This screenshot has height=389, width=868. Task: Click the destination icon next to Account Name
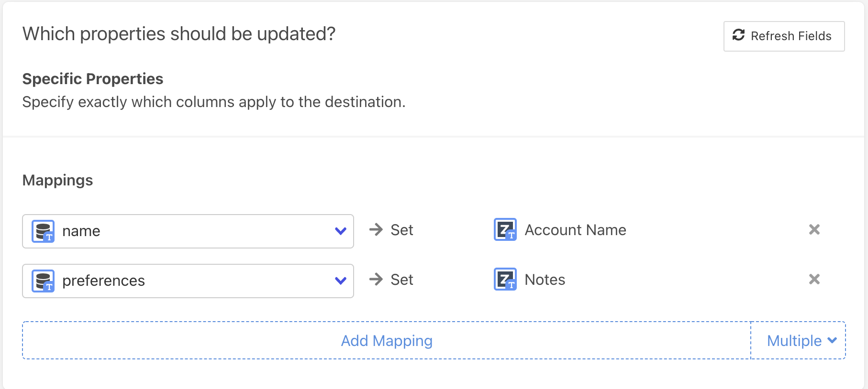tap(505, 230)
